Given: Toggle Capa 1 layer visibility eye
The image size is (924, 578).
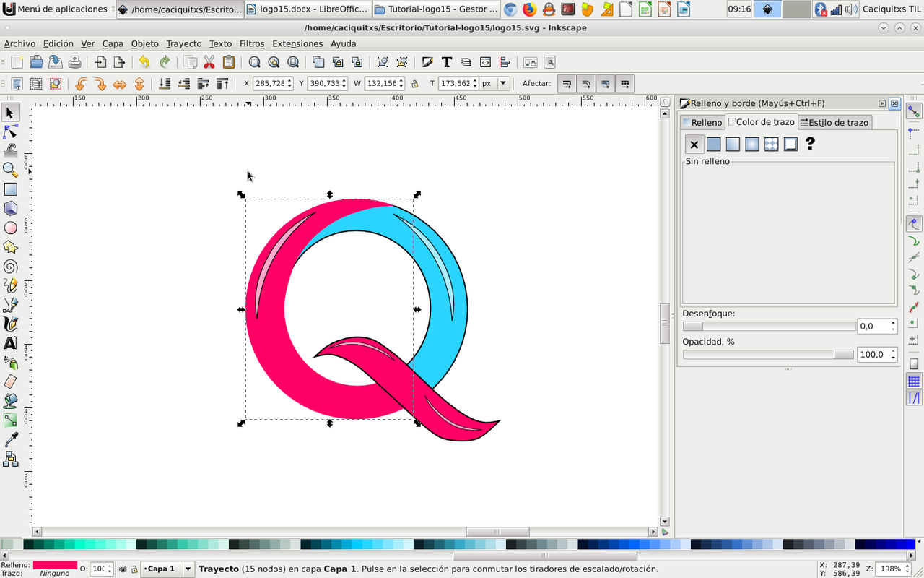Looking at the screenshot, I should pos(123,569).
